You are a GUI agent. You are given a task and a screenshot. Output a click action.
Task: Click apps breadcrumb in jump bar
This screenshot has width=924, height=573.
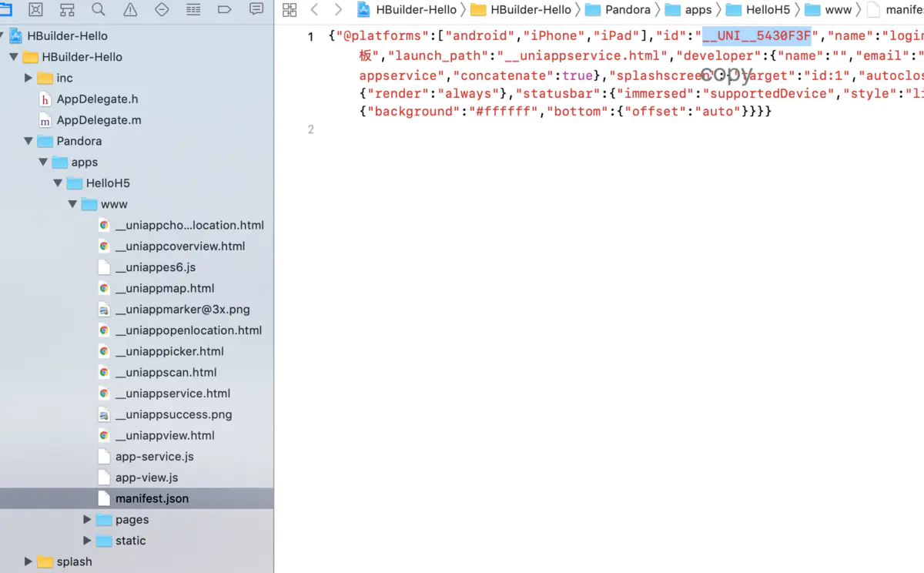click(x=688, y=10)
